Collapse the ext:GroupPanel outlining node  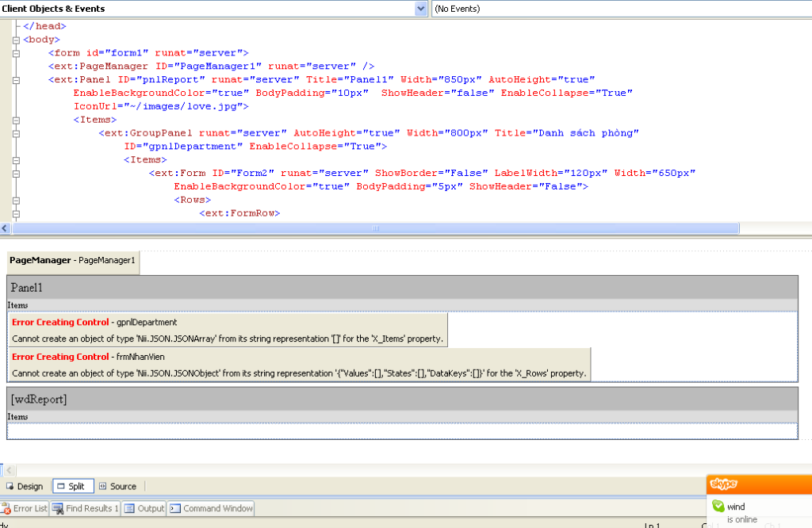16,133
